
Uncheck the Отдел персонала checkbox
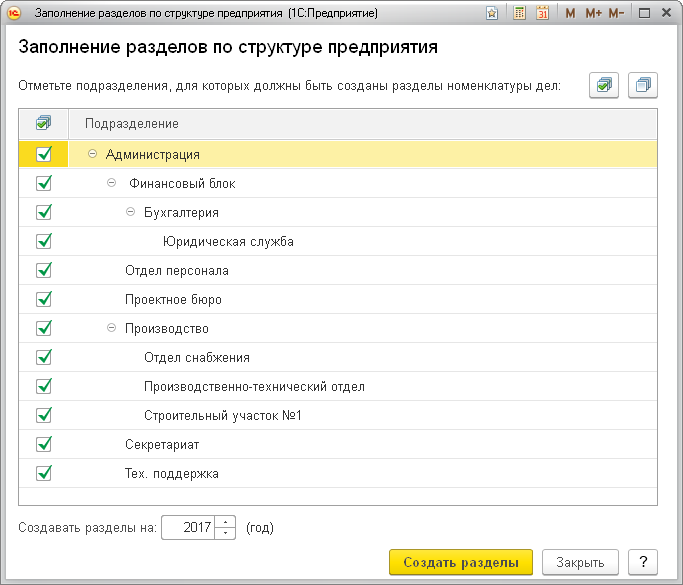click(x=44, y=270)
